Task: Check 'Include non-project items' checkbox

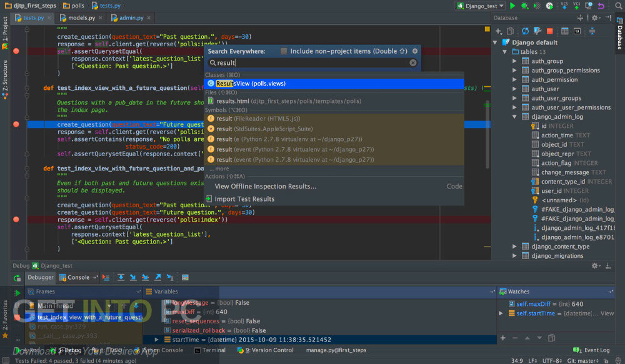Action: pyautogui.click(x=283, y=51)
